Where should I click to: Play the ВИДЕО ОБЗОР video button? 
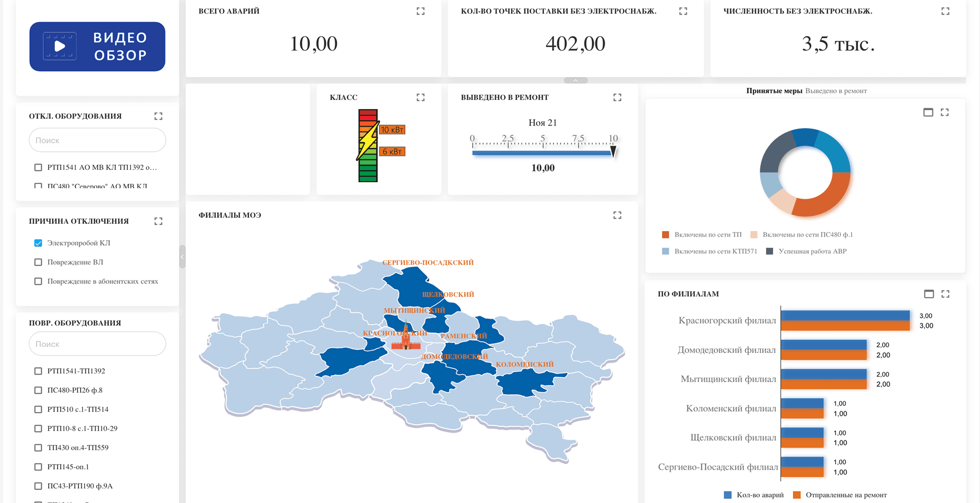[x=97, y=47]
